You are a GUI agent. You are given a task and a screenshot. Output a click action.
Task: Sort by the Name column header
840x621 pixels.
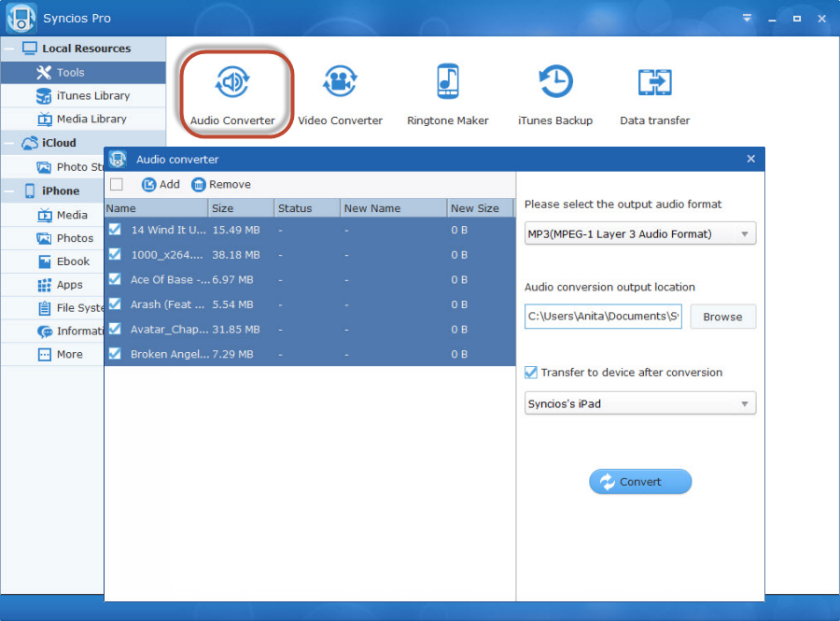click(156, 208)
